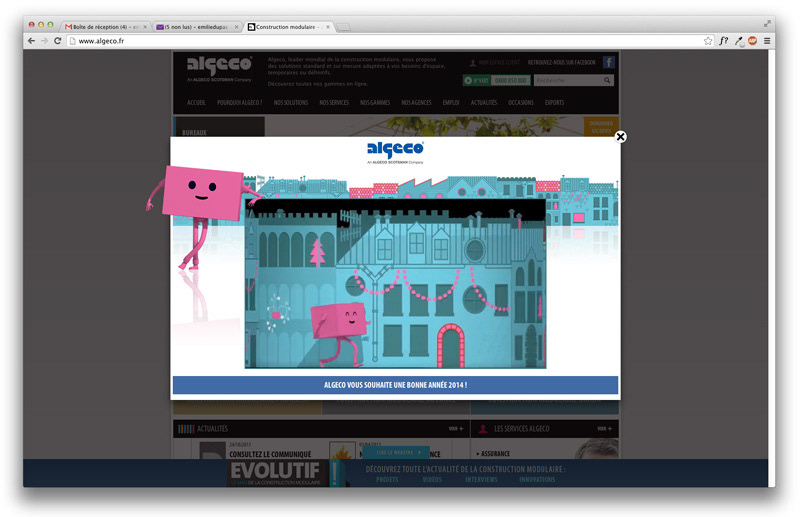
Task: Open the Chrome hamburger menu
Action: click(767, 41)
